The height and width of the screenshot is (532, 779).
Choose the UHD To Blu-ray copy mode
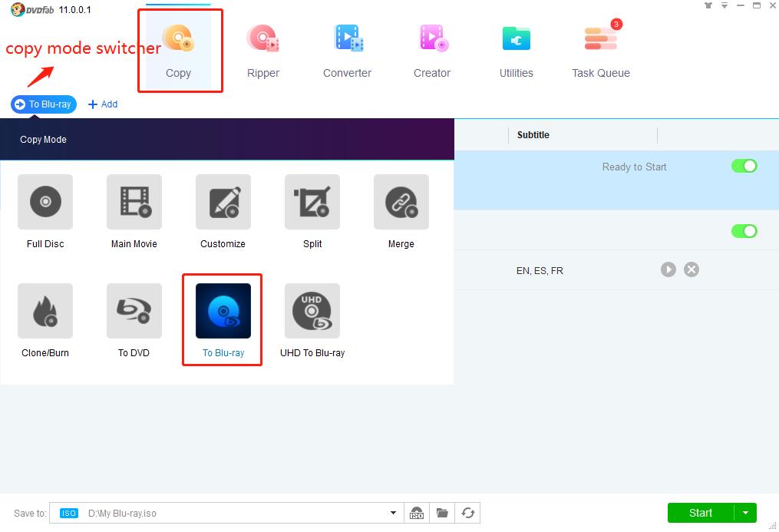tap(312, 321)
